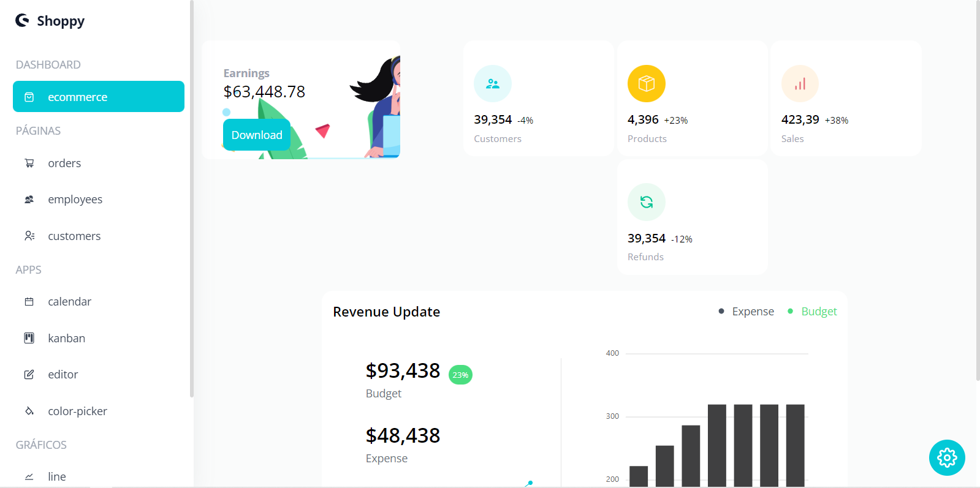Click the +38% sales percentage
980x488 pixels.
(837, 121)
